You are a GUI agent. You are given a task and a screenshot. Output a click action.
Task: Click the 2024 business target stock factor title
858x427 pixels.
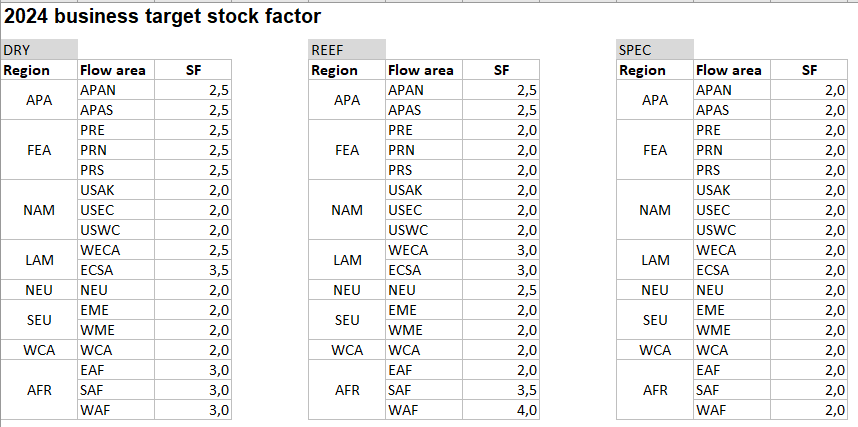pos(164,17)
